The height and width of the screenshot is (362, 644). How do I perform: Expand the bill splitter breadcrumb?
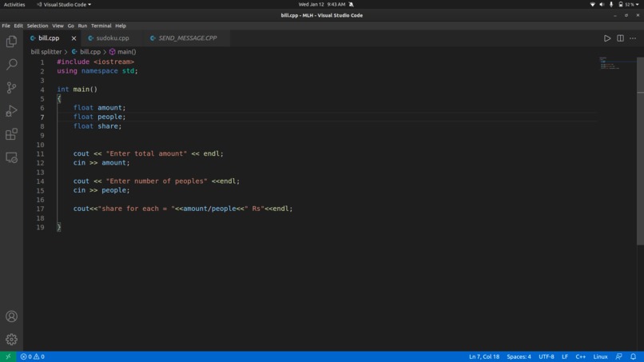pyautogui.click(x=46, y=52)
